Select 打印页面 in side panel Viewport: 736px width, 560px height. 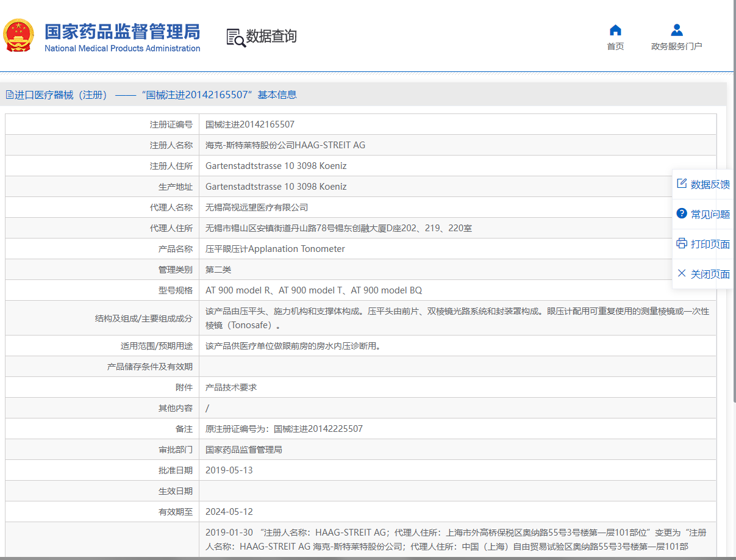pos(710,244)
